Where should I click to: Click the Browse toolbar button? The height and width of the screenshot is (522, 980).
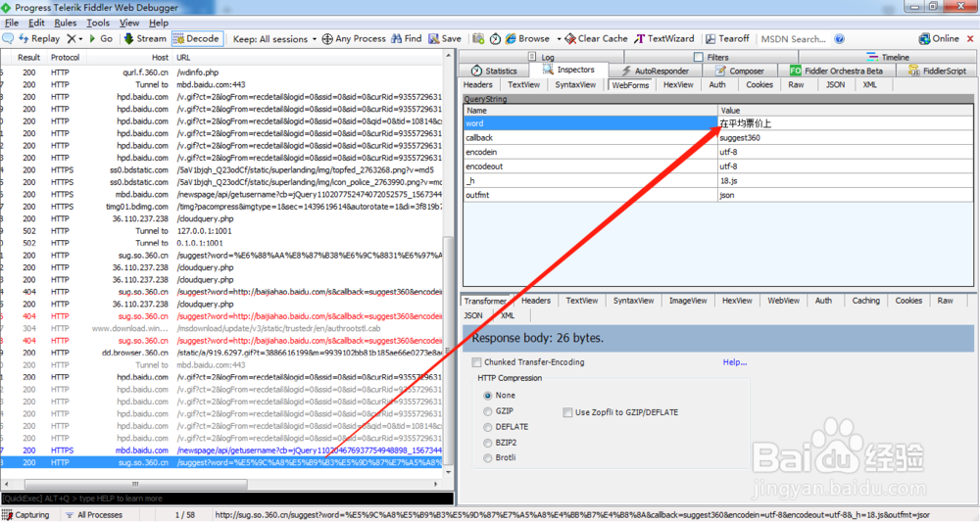[x=527, y=39]
